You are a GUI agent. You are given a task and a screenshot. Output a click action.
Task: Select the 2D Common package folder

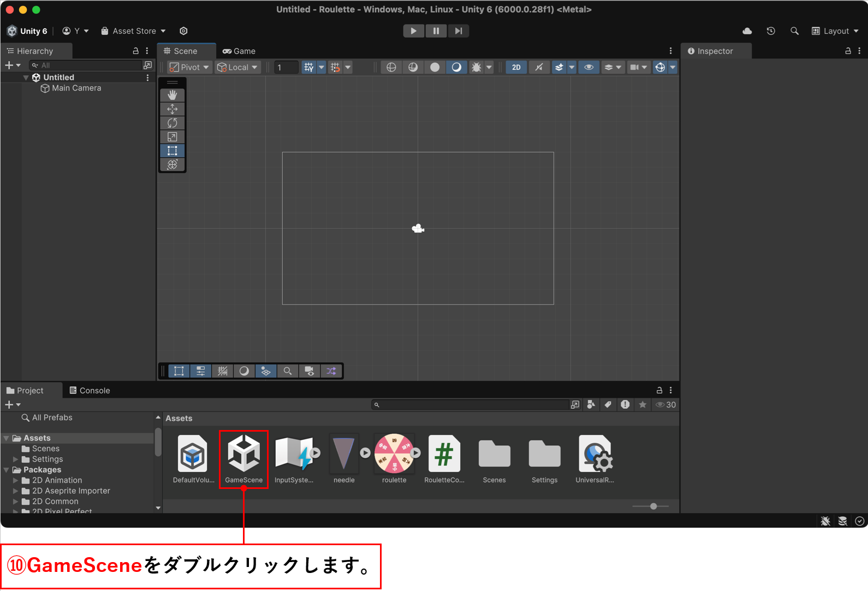coord(55,502)
